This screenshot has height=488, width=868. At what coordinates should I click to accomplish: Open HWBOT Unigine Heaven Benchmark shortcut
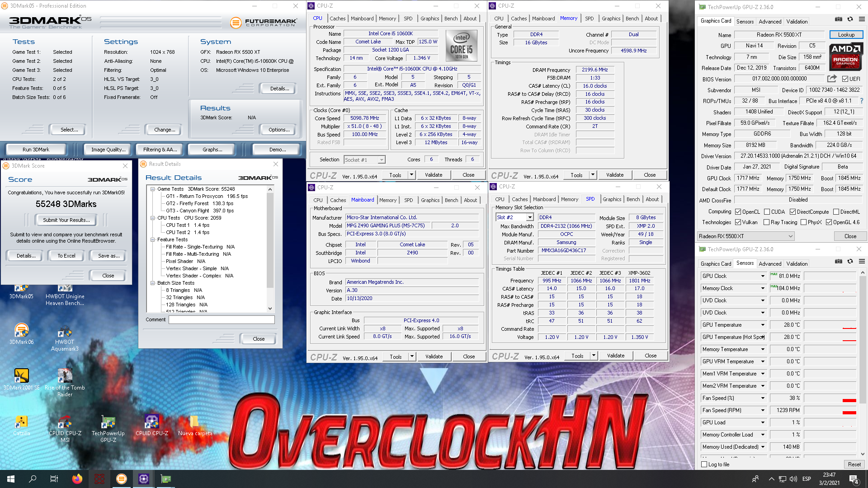pos(65,295)
